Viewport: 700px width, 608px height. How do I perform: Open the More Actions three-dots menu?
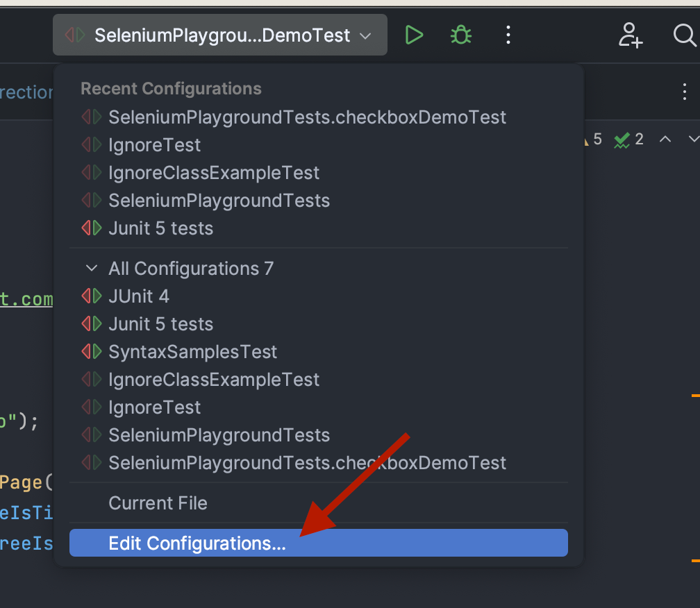[x=508, y=35]
